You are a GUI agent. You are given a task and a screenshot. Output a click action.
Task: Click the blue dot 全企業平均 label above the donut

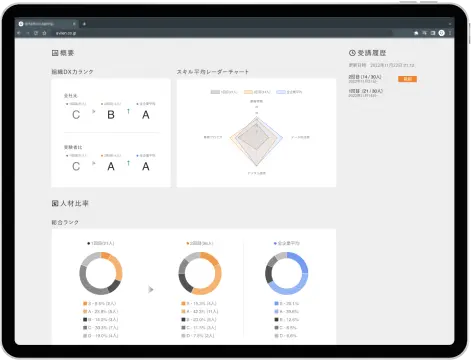click(287, 243)
